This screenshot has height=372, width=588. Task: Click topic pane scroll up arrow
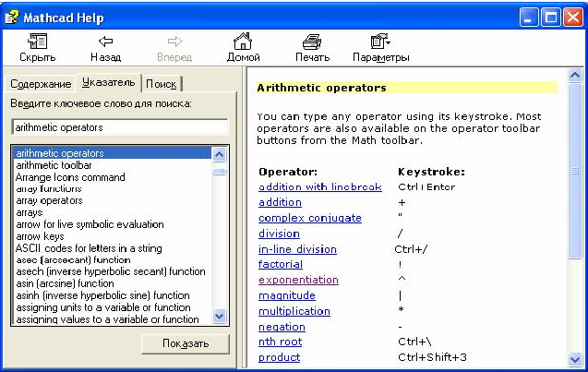tap(575, 76)
